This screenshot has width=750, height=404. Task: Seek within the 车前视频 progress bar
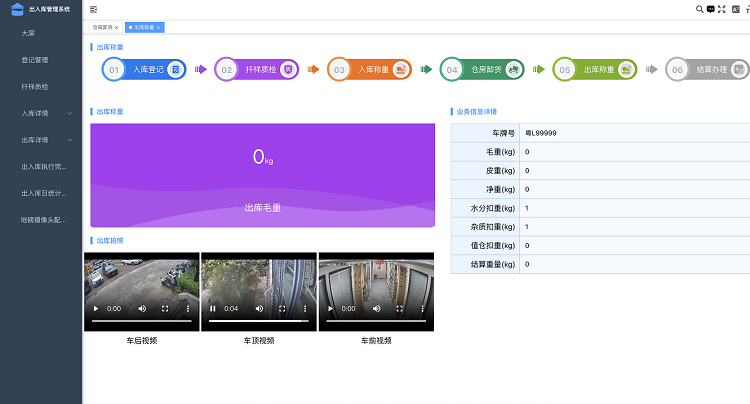[376, 321]
